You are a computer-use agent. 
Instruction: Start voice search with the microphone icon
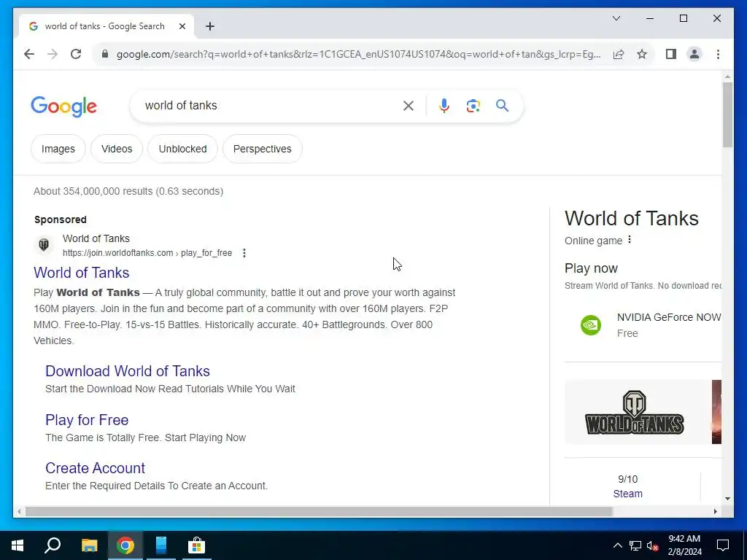[x=444, y=106]
